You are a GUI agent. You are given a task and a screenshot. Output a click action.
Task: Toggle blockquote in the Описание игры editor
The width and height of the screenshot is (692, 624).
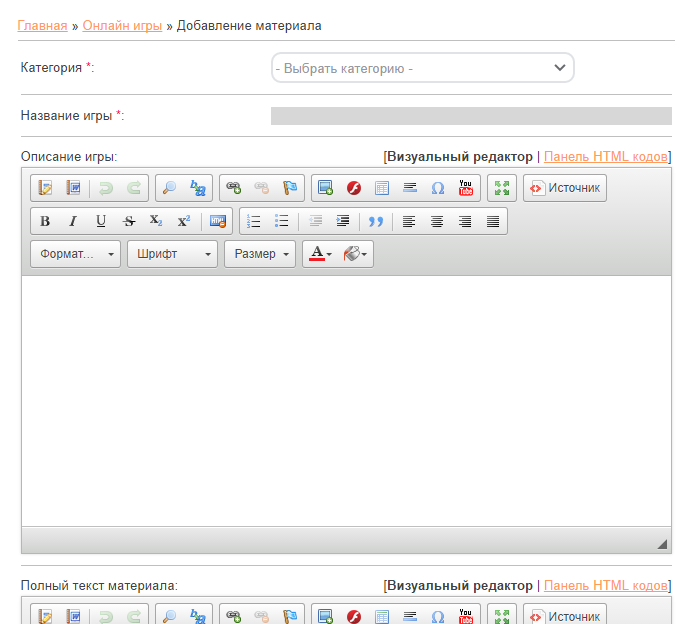pos(376,221)
